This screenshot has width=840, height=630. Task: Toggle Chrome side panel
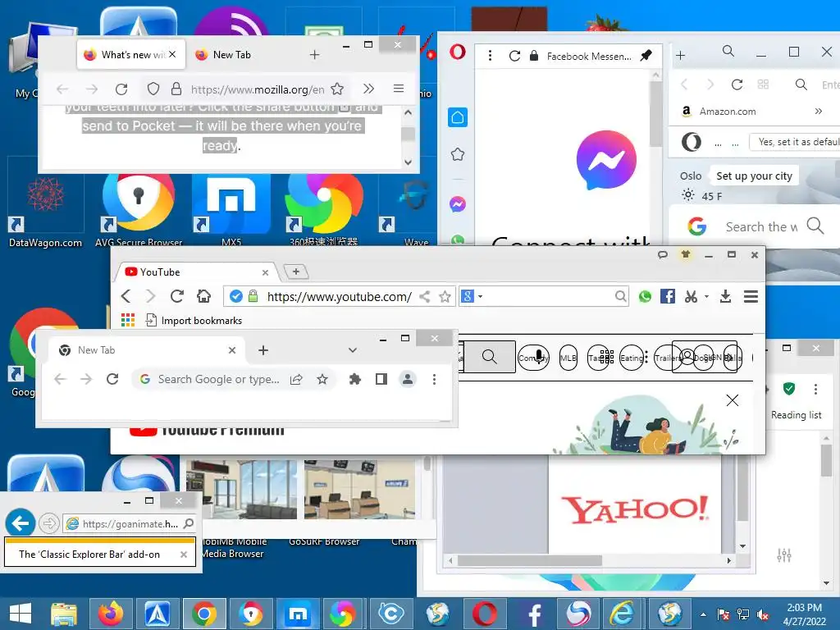click(x=381, y=379)
